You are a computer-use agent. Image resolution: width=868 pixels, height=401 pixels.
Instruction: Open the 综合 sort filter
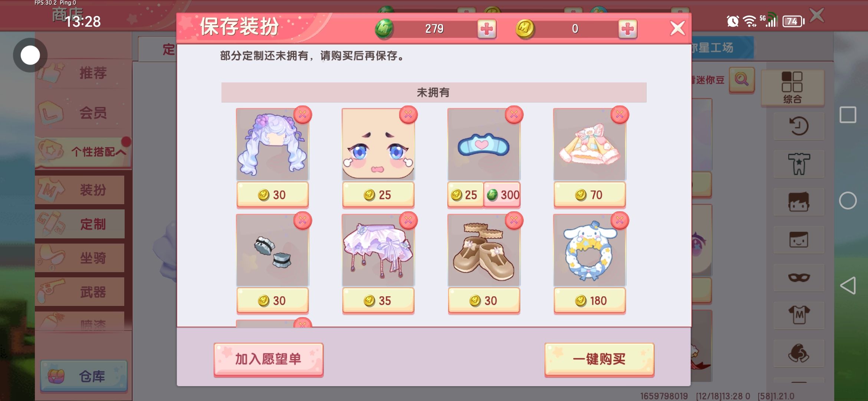793,88
